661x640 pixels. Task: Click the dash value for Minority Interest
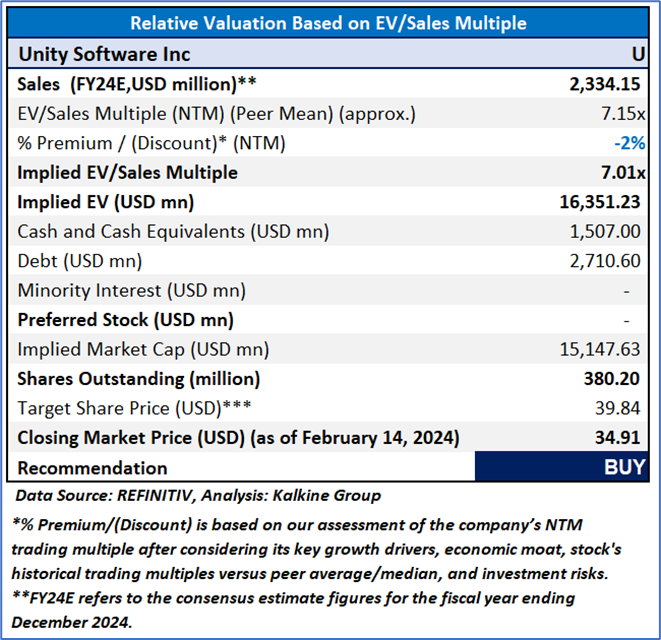[x=627, y=291]
